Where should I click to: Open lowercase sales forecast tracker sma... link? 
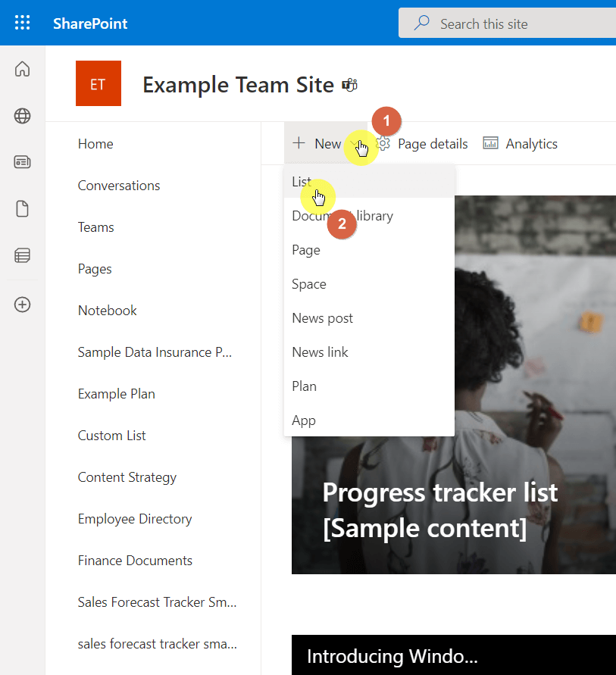pyautogui.click(x=157, y=644)
